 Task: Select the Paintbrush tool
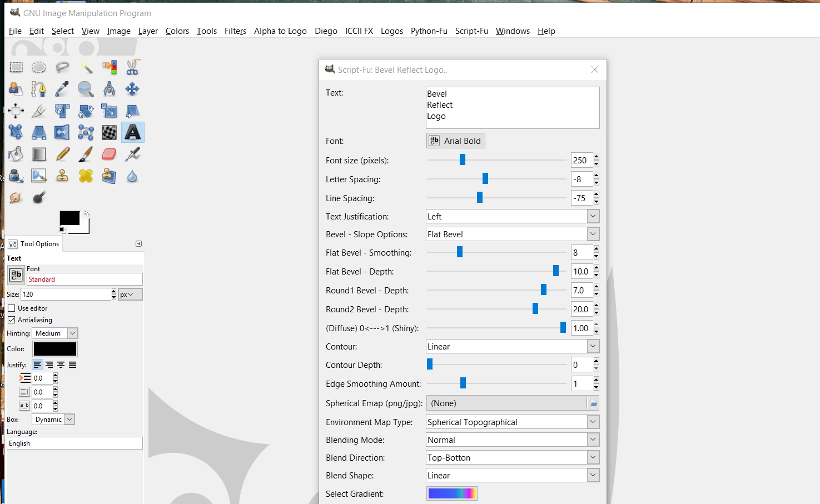pos(86,154)
